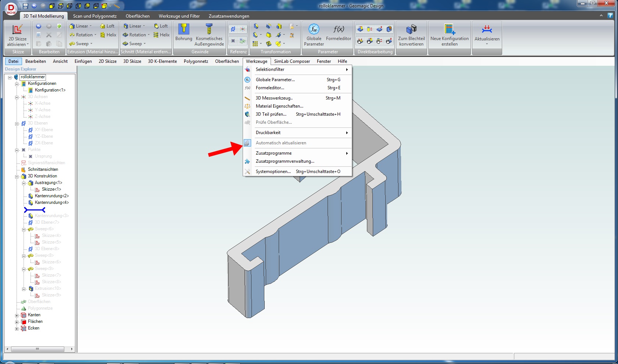618x364 pixels.
Task: Collapse the 3D Konstruktion tree node
Action: pos(17,177)
